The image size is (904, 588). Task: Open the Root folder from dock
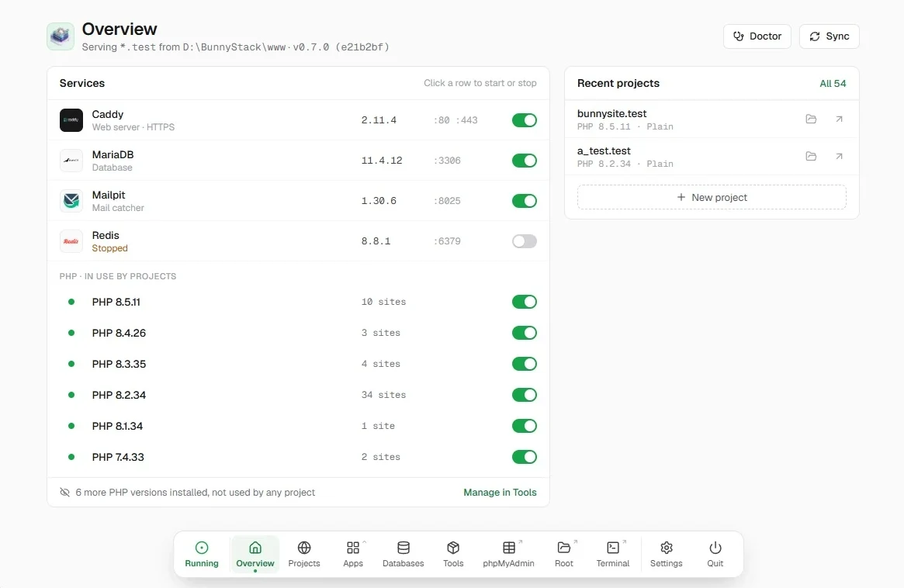[564, 554]
